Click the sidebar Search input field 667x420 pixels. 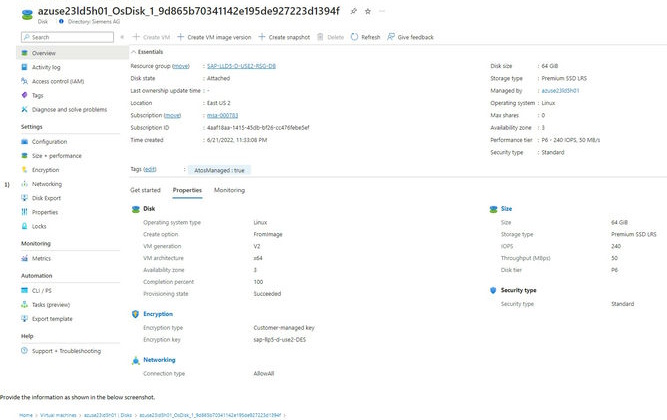67,37
